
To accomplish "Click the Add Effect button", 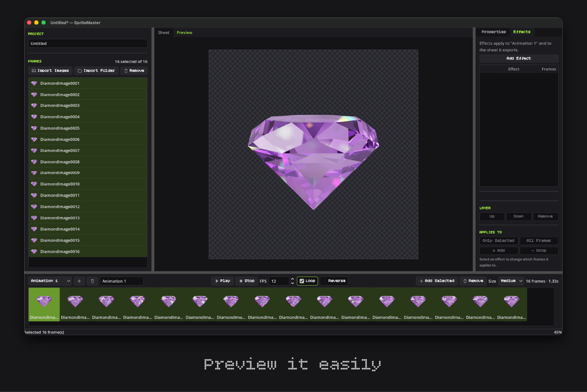I will click(519, 59).
